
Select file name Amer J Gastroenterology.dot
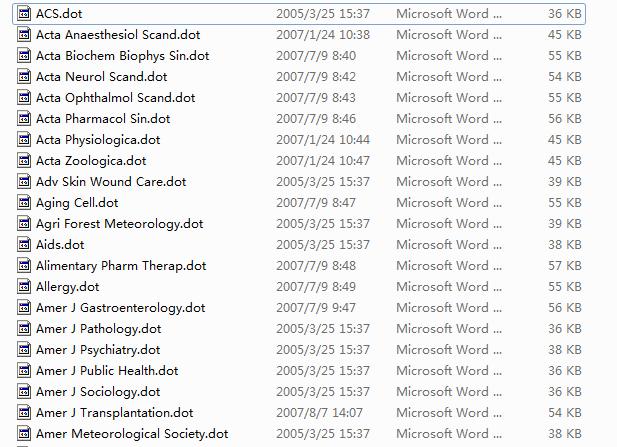pos(121,308)
